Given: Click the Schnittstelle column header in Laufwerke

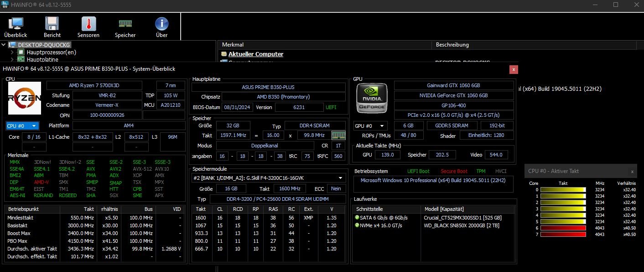Looking at the screenshot, I should coord(386,209).
